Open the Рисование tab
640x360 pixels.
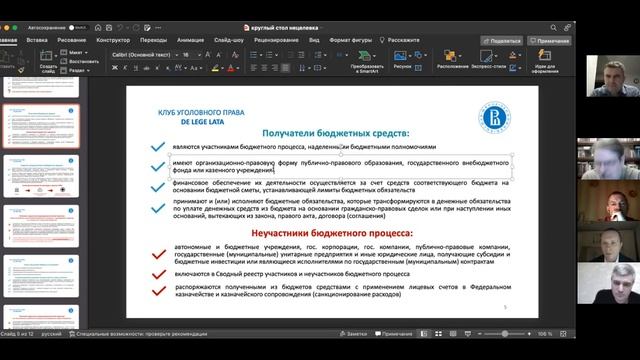tap(71, 40)
